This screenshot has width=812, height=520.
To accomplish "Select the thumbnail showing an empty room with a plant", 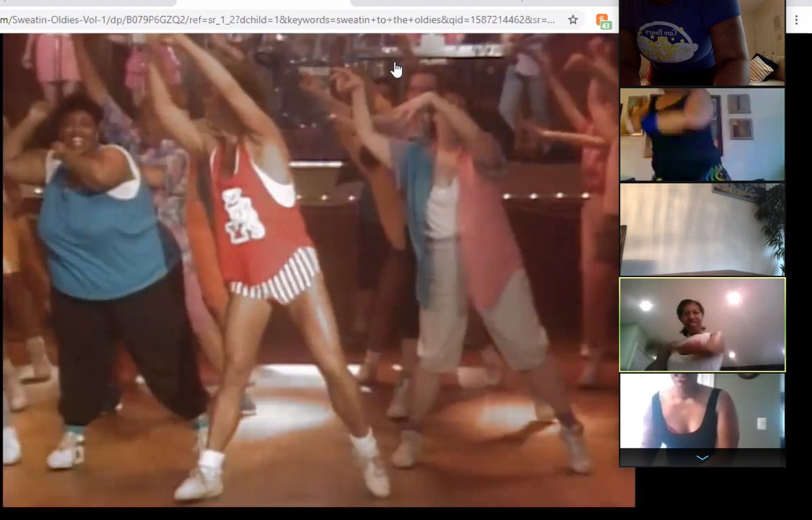I will pos(702,230).
